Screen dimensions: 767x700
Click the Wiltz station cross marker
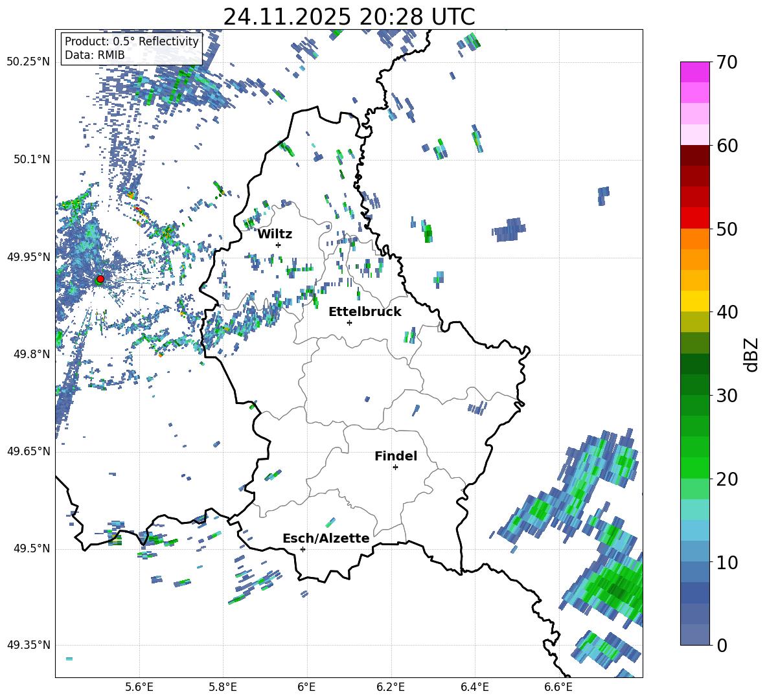tap(279, 245)
